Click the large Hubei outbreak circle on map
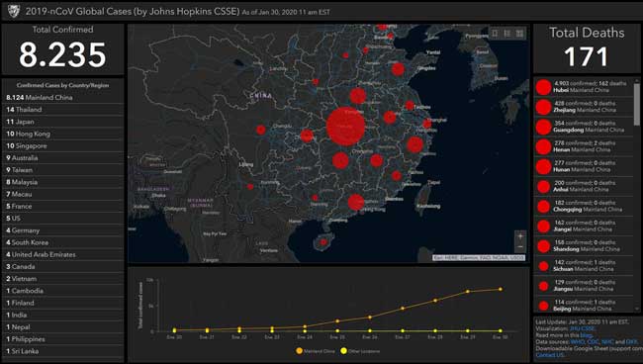The image size is (643, 364). point(345,127)
